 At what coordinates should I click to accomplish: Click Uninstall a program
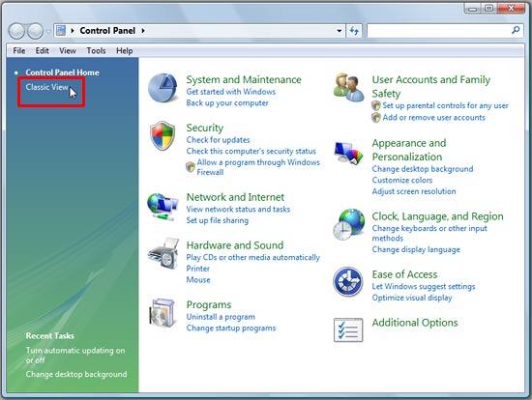coord(221,317)
